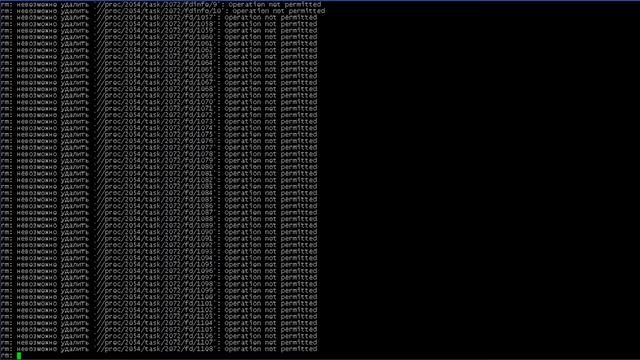Click the terminal line ending fdinfo/10
The height and width of the screenshot is (360, 640).
162,11
